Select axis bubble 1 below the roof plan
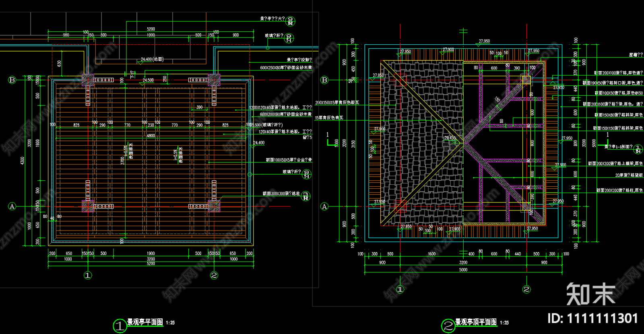Image resolution: width=644 pixels, height=334 pixels. coord(400,289)
